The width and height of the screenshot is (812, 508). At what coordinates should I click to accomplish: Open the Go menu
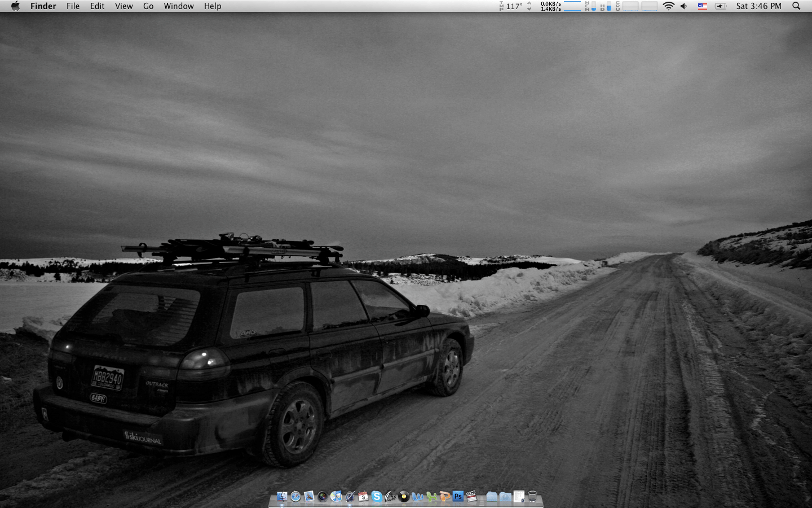148,6
